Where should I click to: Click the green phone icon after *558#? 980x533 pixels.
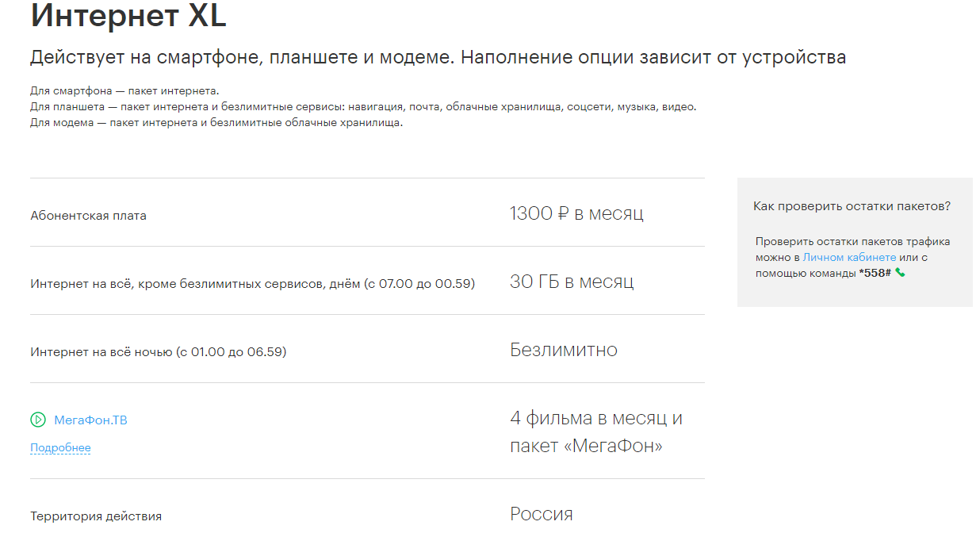[x=900, y=273]
